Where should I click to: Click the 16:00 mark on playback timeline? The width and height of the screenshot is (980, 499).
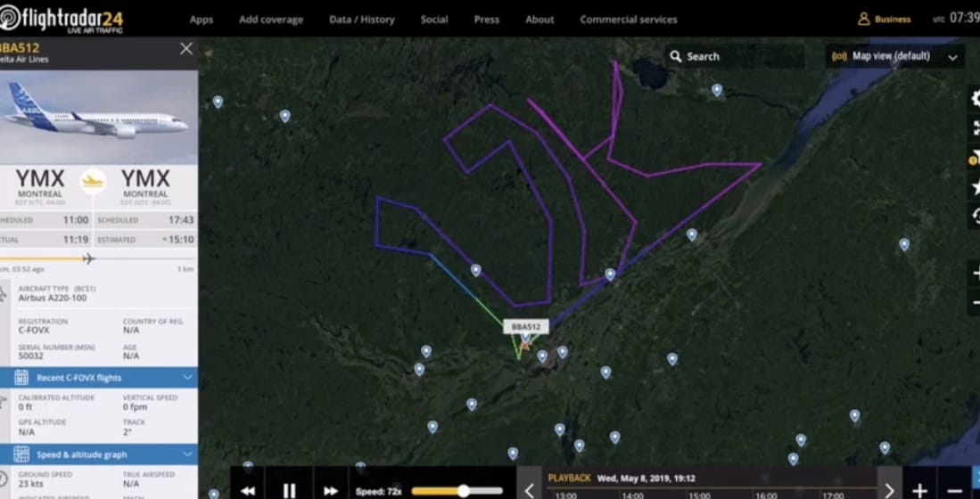766,495
